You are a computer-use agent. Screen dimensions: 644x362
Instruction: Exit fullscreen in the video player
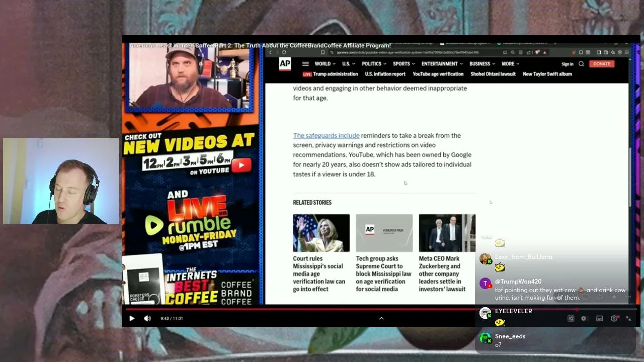pyautogui.click(x=628, y=318)
